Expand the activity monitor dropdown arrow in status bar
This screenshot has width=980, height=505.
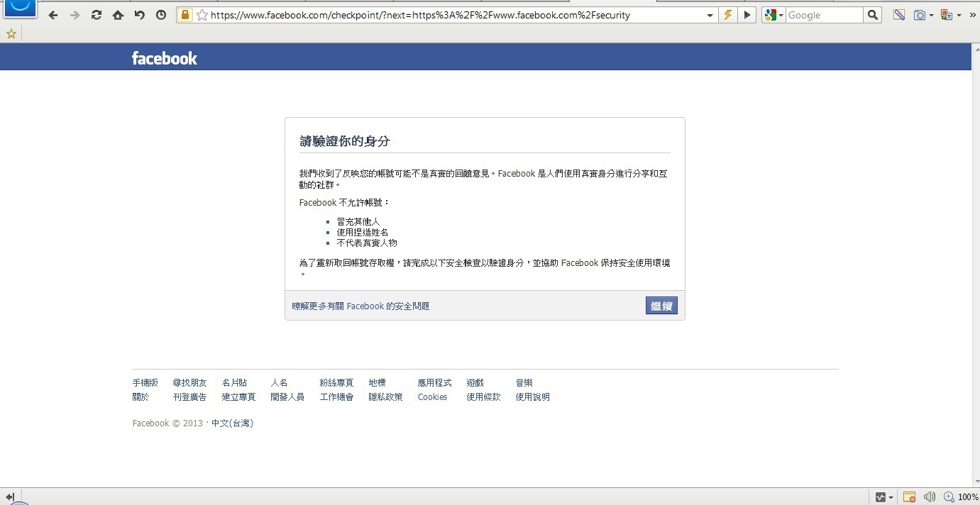[x=891, y=497]
